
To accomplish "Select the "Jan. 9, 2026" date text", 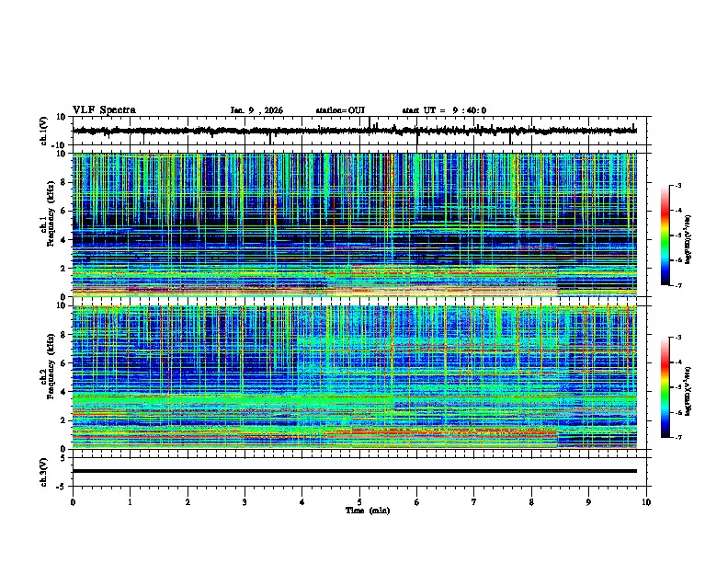I will click(x=256, y=110).
